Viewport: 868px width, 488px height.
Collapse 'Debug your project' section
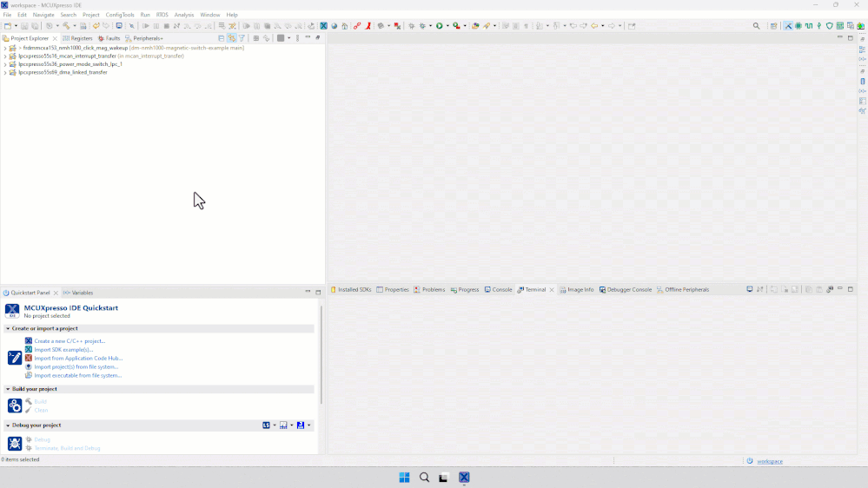(8, 425)
